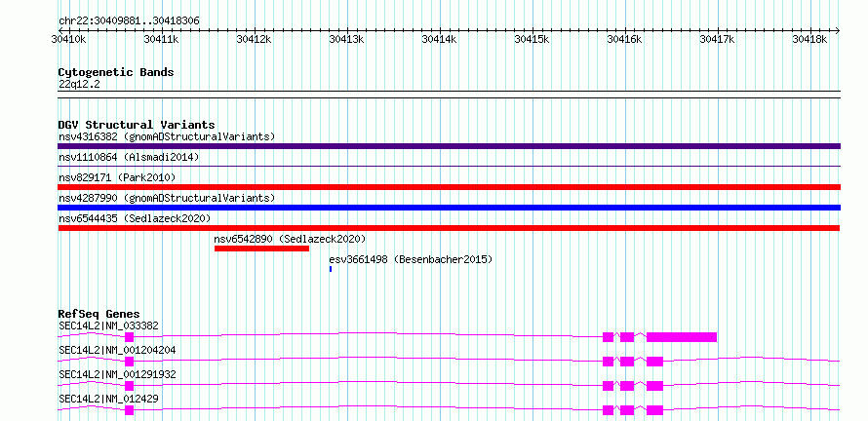The width and height of the screenshot is (868, 421).
Task: Click the 22q12.2 band label
Action: coord(79,85)
